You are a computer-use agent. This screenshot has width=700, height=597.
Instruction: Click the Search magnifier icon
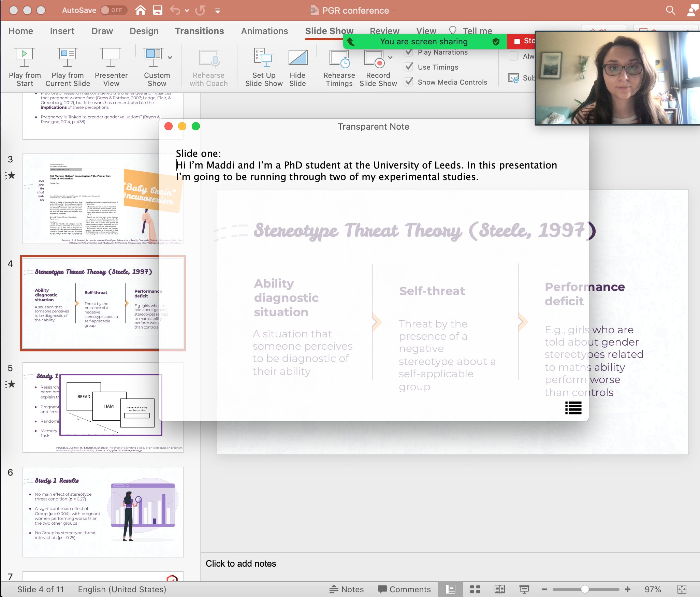click(x=671, y=10)
